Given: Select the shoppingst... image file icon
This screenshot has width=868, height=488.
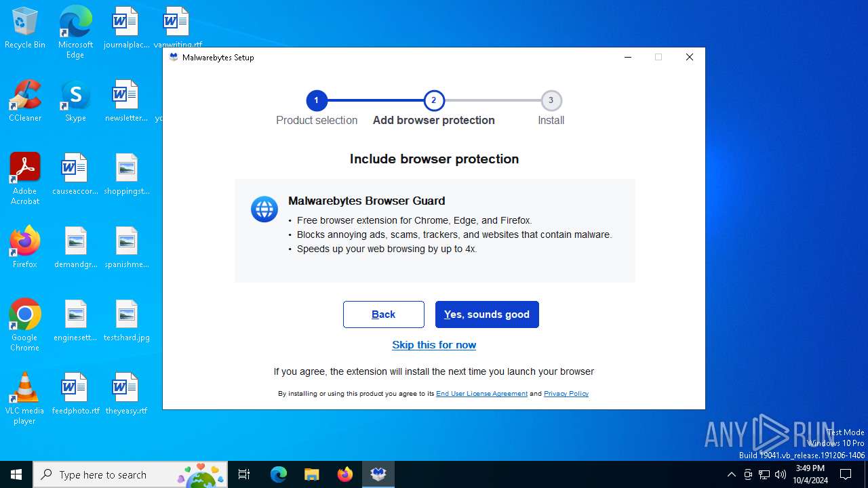Looking at the screenshot, I should 126,174.
